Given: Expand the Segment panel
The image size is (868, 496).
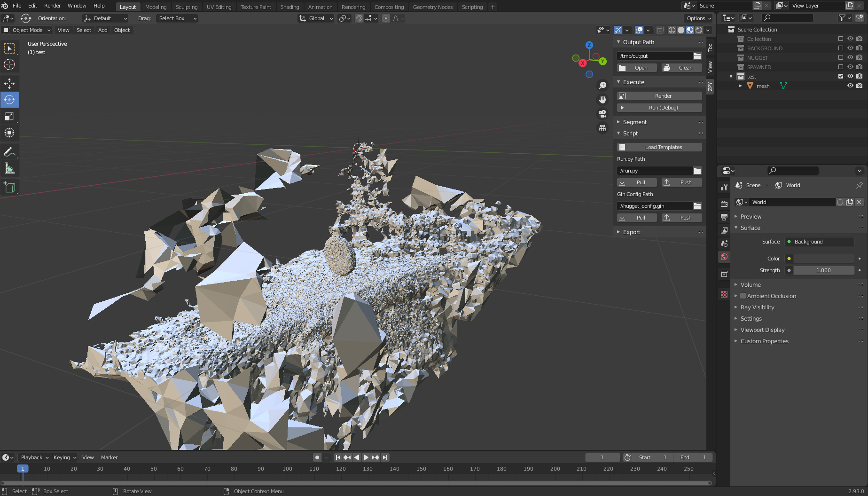Looking at the screenshot, I should pyautogui.click(x=634, y=122).
